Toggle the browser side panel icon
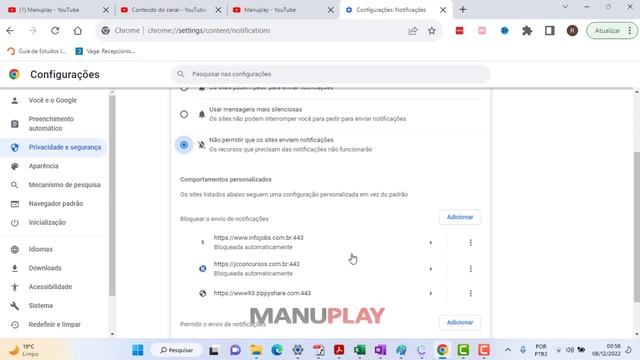Image resolution: width=640 pixels, height=360 pixels. click(549, 31)
